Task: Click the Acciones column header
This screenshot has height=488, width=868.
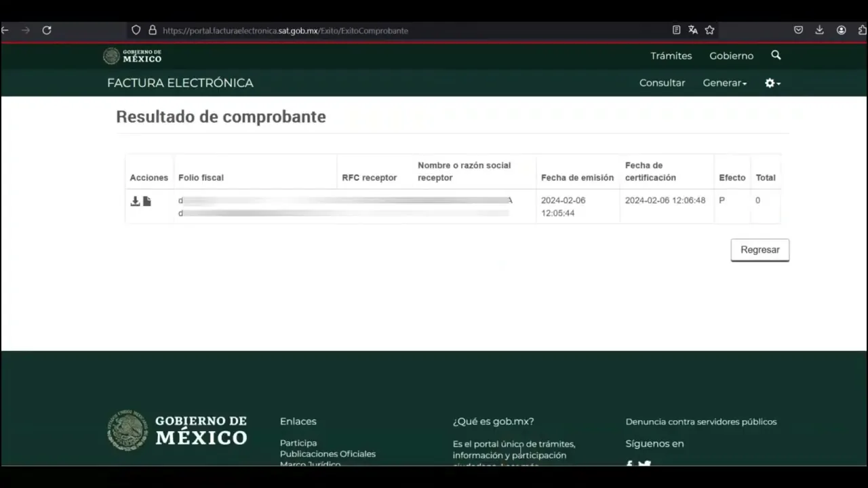Action: click(149, 178)
